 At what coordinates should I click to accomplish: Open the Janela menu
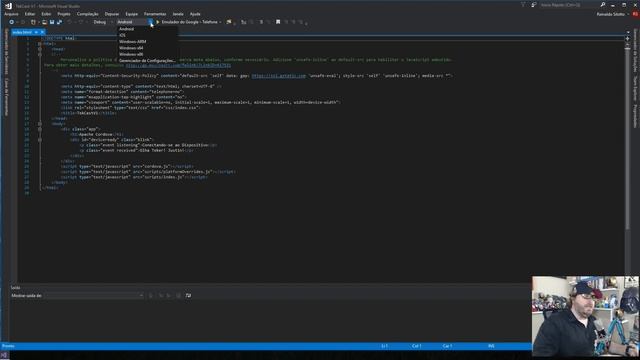(x=178, y=14)
